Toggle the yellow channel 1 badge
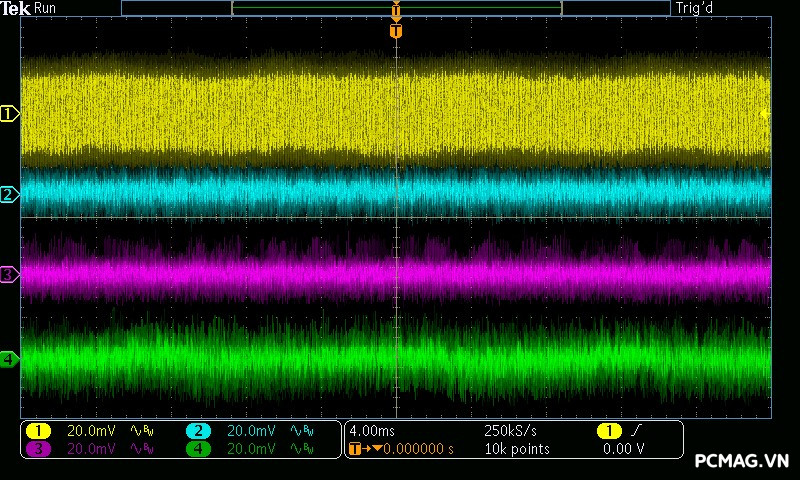800x480 pixels. (38, 431)
